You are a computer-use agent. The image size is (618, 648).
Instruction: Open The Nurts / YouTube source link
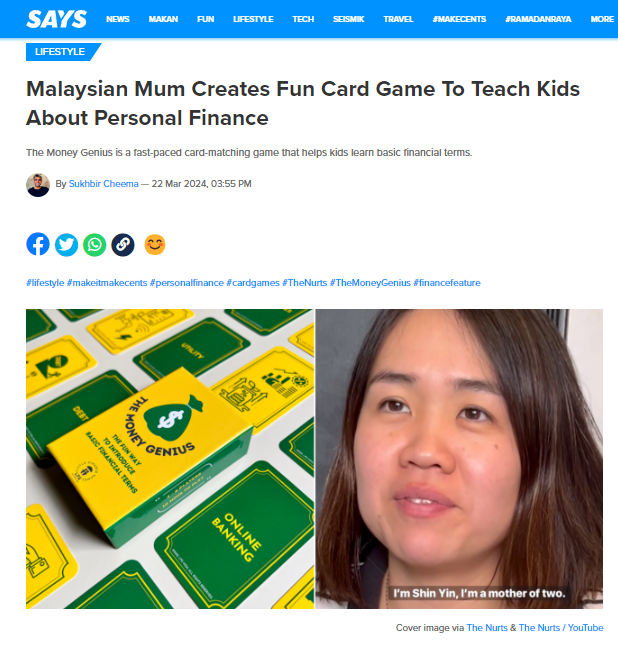[x=561, y=627]
